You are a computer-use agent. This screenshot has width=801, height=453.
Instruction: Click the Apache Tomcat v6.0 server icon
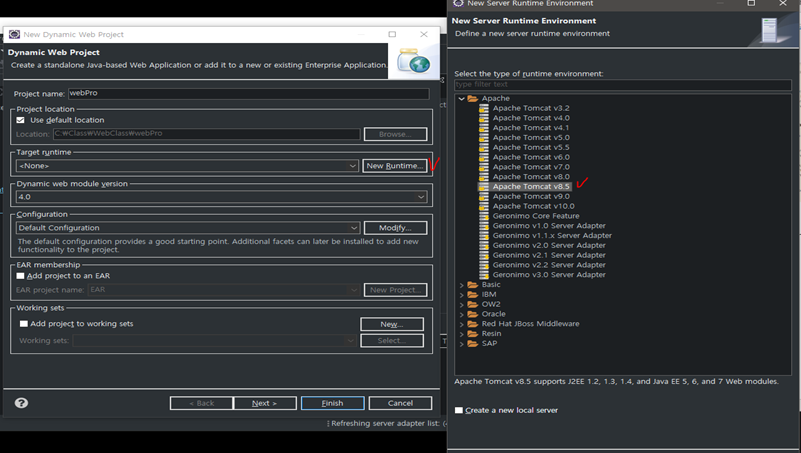[483, 157]
